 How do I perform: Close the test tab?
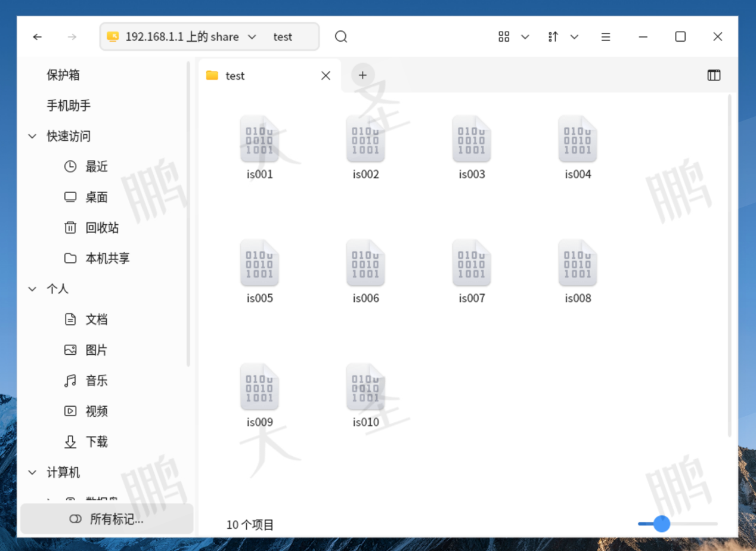326,76
